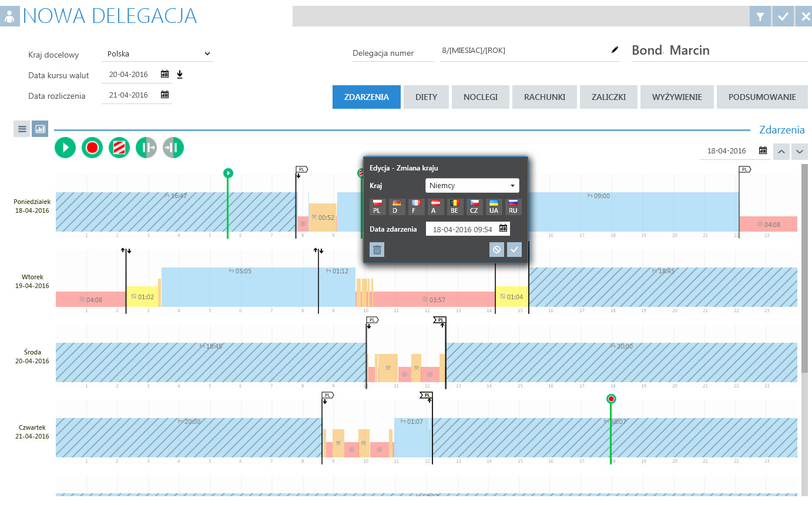Click the green start-trip play button

[65, 147]
